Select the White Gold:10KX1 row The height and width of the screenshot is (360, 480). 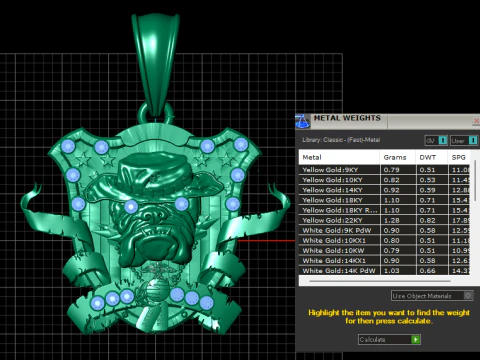(x=384, y=240)
